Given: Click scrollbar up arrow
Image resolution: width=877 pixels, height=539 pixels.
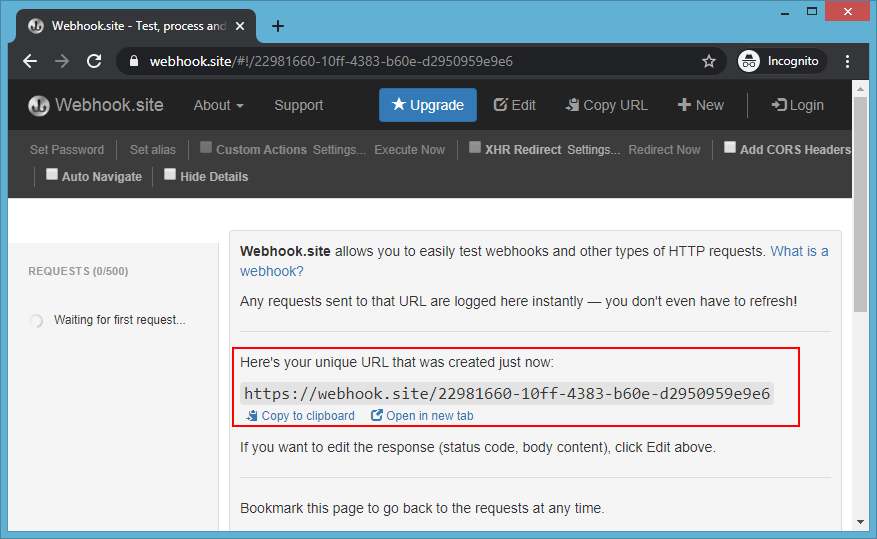Looking at the screenshot, I should pyautogui.click(x=860, y=88).
